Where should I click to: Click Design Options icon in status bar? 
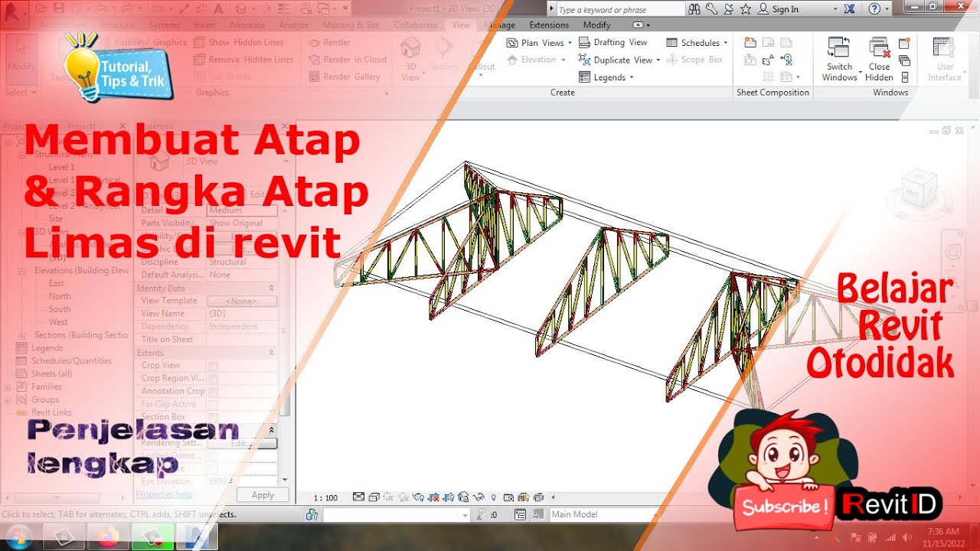pyautogui.click(x=521, y=515)
